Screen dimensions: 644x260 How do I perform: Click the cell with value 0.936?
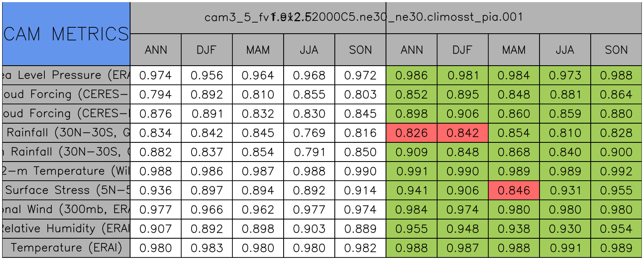click(156, 191)
